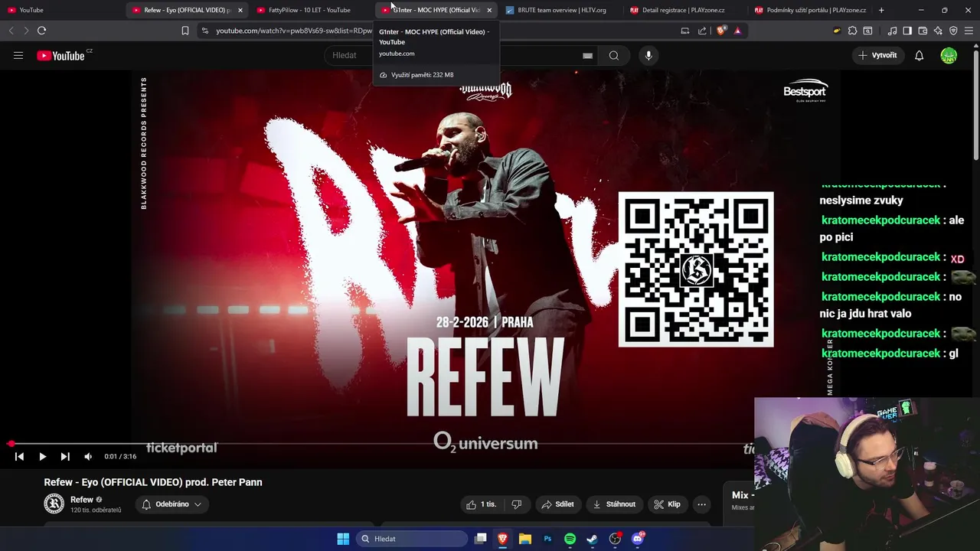Screen dimensions: 980x551
Task: Like the video with 1 tis. likes
Action: (x=481, y=504)
